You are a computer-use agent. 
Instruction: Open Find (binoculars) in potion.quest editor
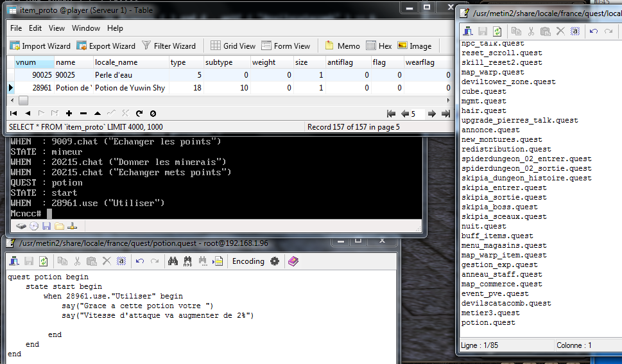[x=173, y=261]
